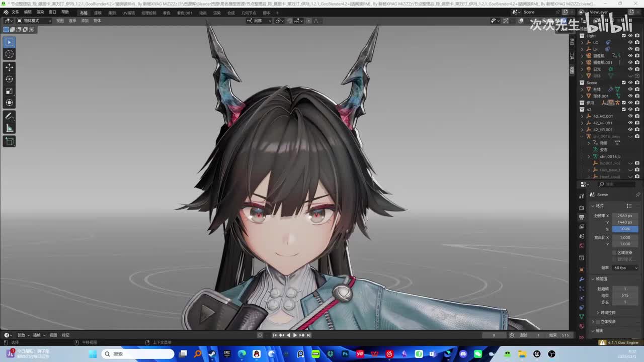Open the 窗口 menu
The image size is (644, 362).
pyautogui.click(x=52, y=12)
